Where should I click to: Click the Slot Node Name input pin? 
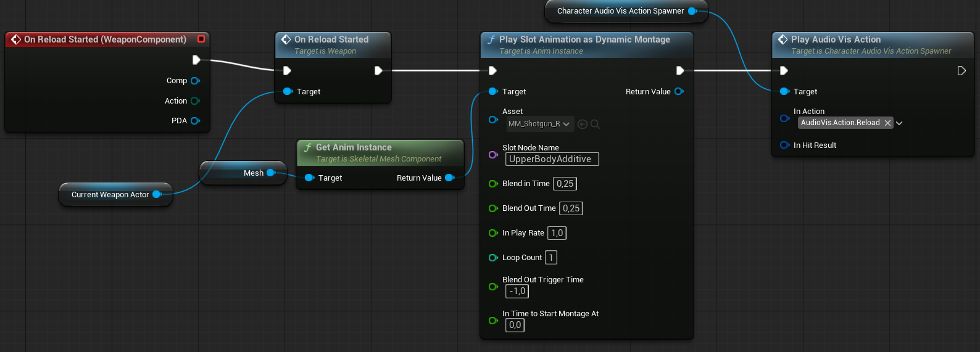point(493,155)
